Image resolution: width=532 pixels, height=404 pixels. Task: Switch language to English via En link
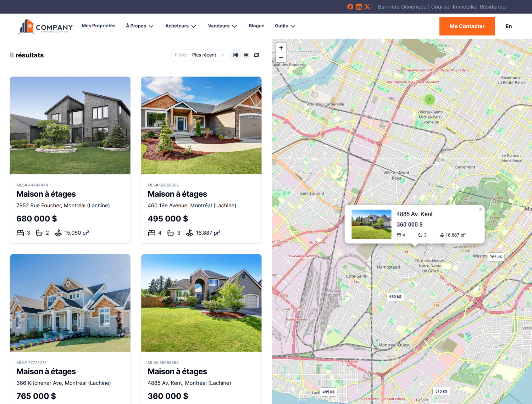[509, 26]
